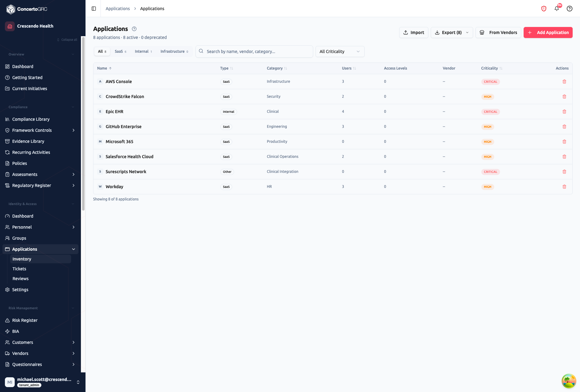This screenshot has height=392, width=580.
Task: Click CRITICAL badge on AWS Console row
Action: (491, 82)
